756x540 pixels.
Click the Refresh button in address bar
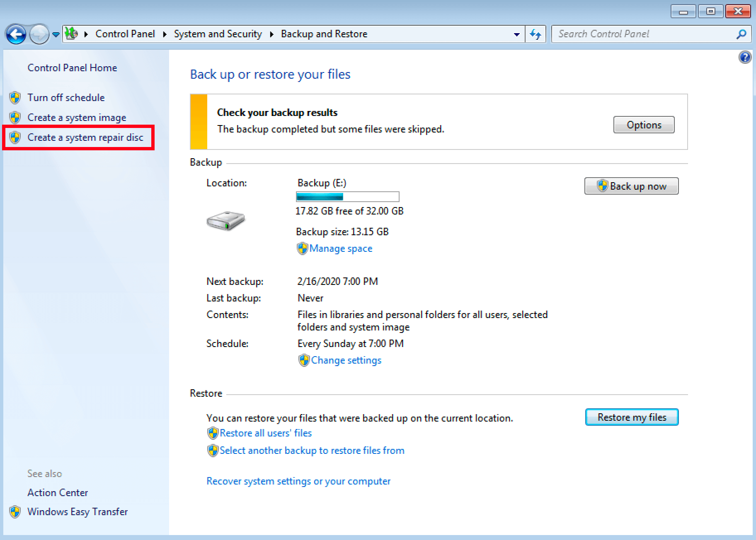coord(535,34)
